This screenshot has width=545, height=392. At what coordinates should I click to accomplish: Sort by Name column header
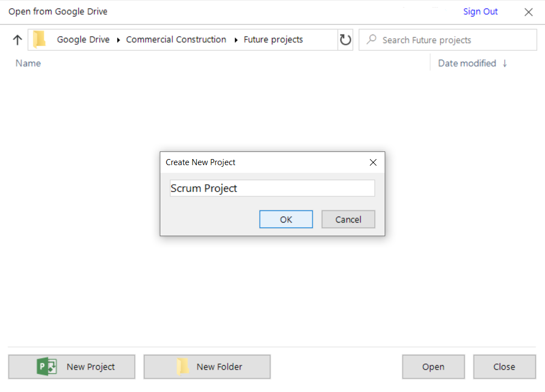pos(28,63)
